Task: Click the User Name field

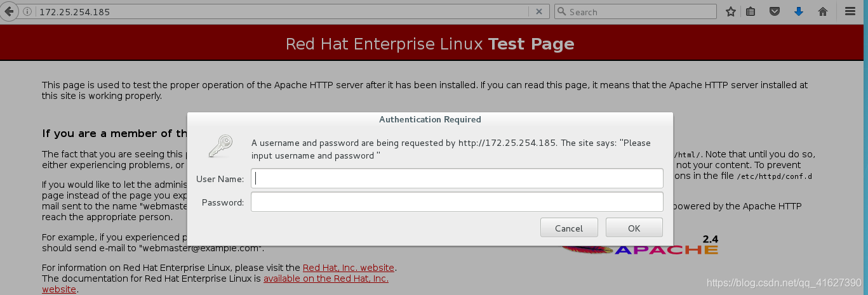Action: click(x=457, y=178)
